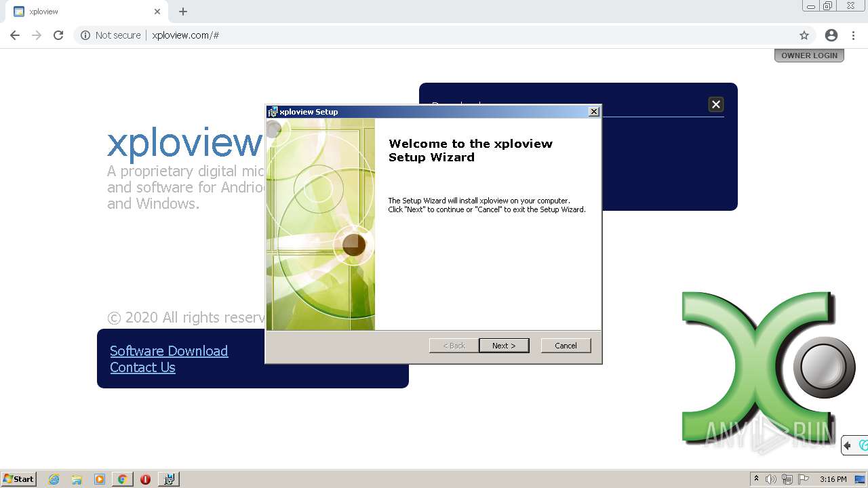Open the OWNER LOGIN button
Screen dimensions: 868x488
pyautogui.click(x=809, y=56)
